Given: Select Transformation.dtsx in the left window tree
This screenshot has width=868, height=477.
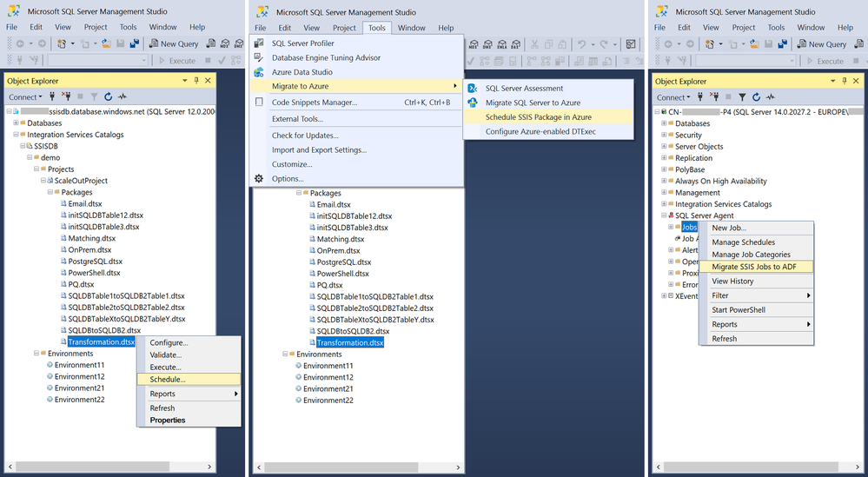Looking at the screenshot, I should tap(102, 342).
